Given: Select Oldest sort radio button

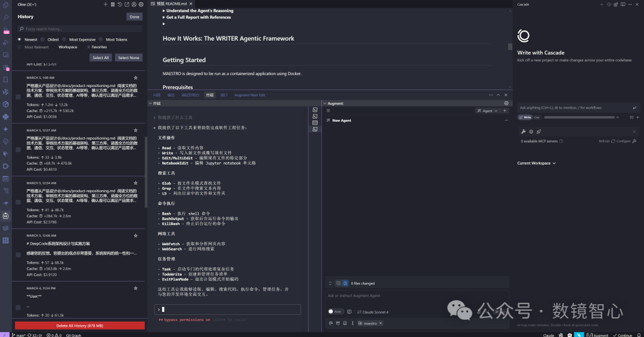Looking at the screenshot, I should tap(42, 39).
